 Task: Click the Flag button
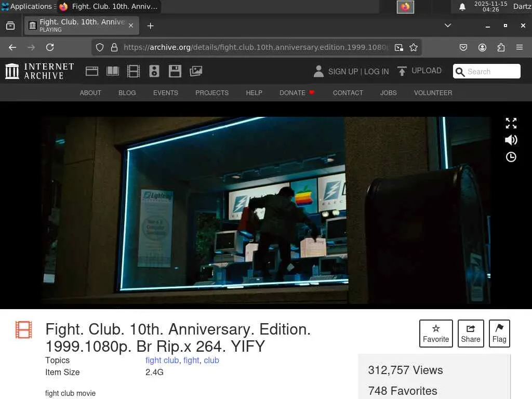click(499, 334)
